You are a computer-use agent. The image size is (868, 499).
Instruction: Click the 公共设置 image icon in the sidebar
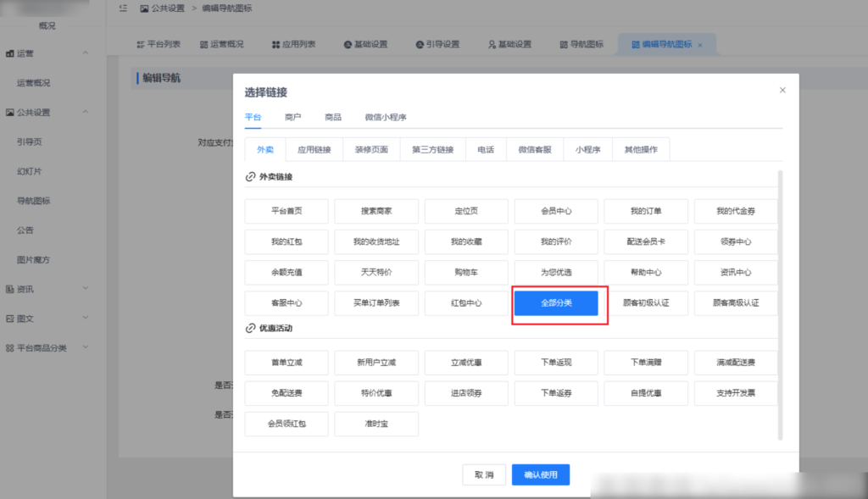[x=9, y=110]
